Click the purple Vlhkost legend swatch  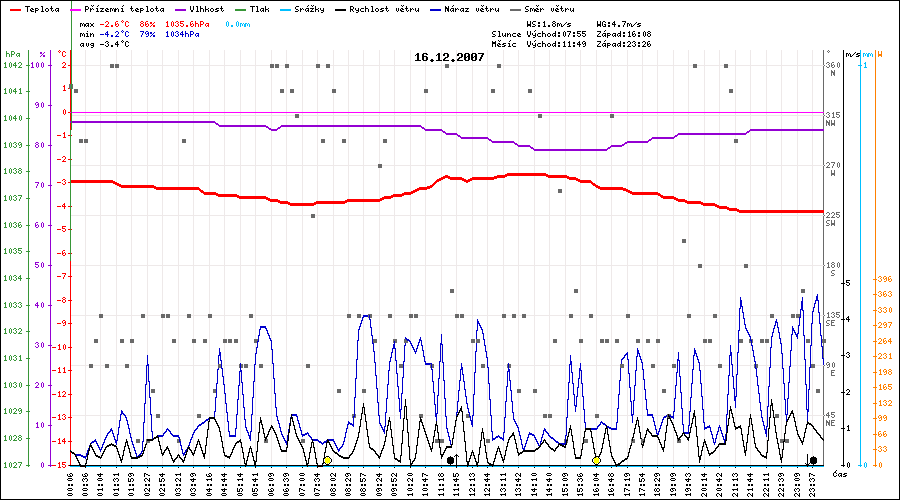coord(181,10)
